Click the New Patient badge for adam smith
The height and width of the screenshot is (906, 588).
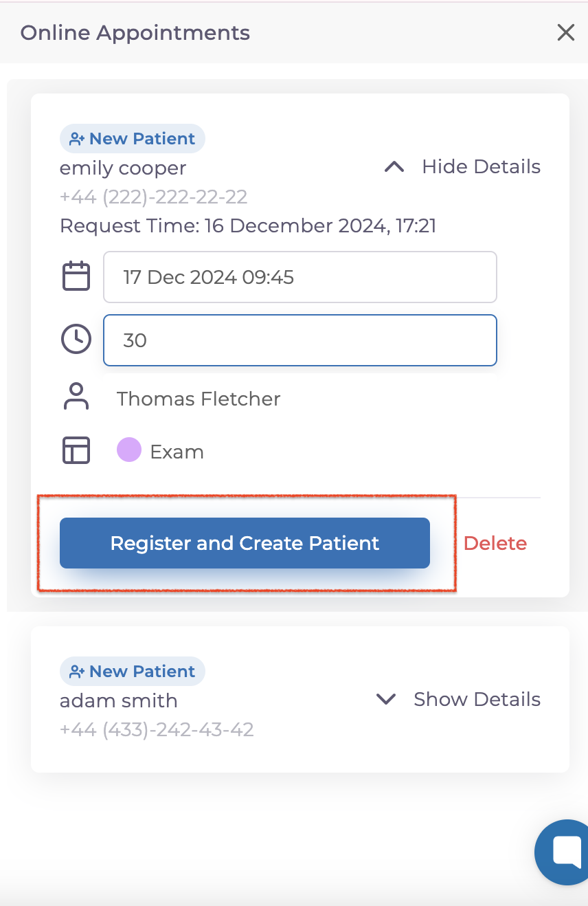coord(133,672)
